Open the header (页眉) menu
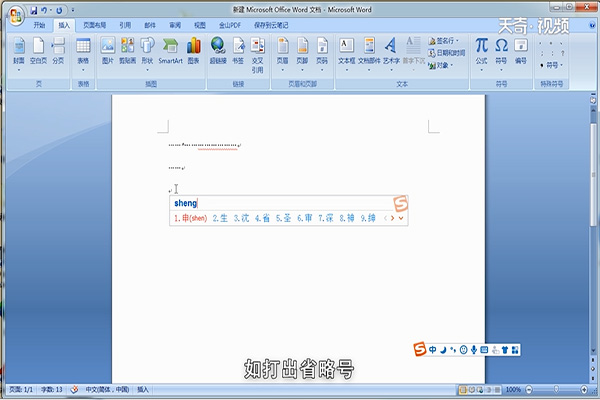This screenshot has width=600, height=400. [x=282, y=54]
